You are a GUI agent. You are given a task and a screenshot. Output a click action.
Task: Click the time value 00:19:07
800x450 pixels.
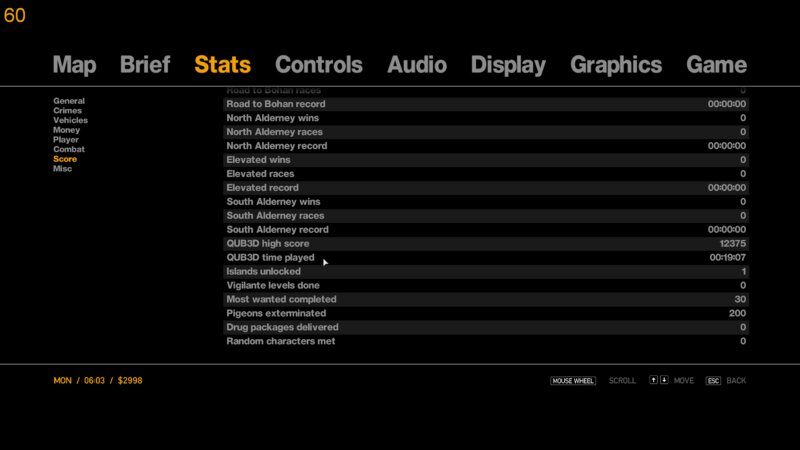tap(728, 258)
